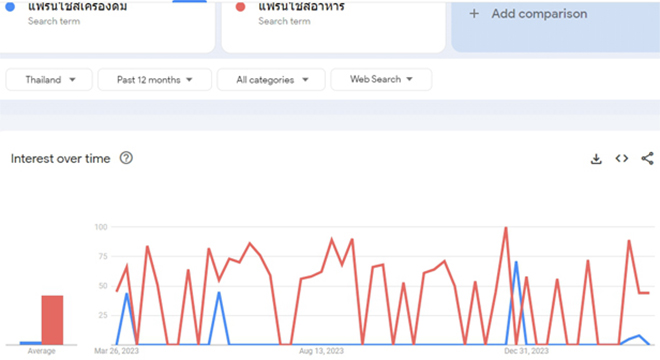Expand the Web Search type dropdown
The width and height of the screenshot is (660, 360).
(x=381, y=79)
